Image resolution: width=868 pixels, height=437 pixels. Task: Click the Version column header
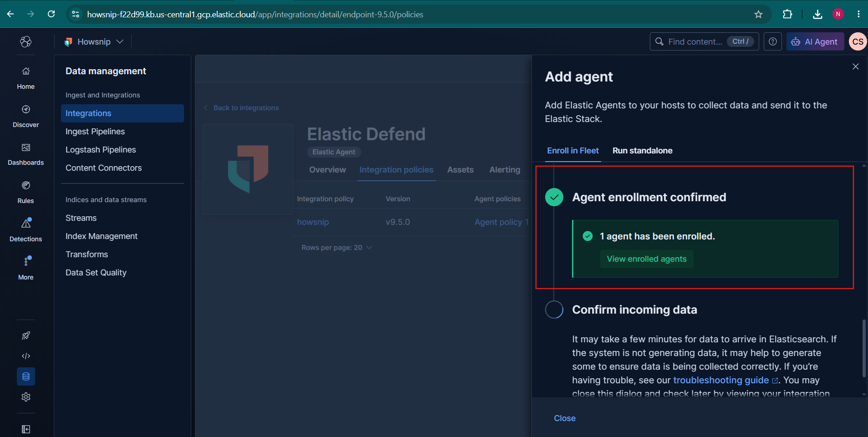[398, 199]
